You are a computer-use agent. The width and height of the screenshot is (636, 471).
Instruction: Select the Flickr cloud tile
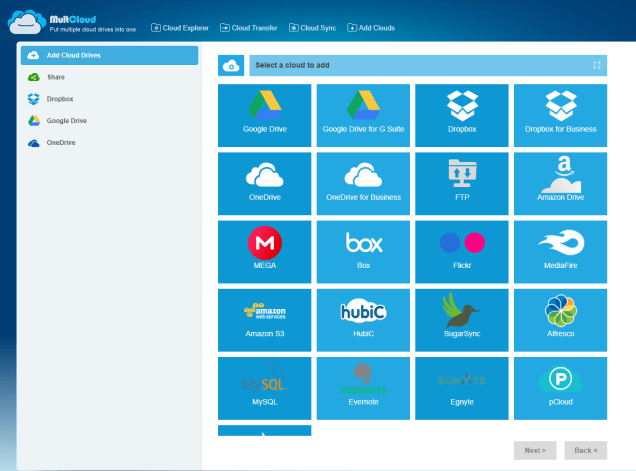tap(461, 250)
